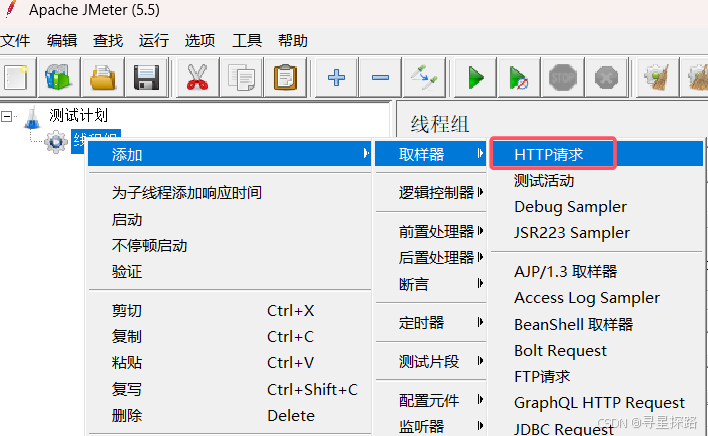This screenshot has width=708, height=436.
Task: Expand all with the plus icon
Action: (336, 78)
